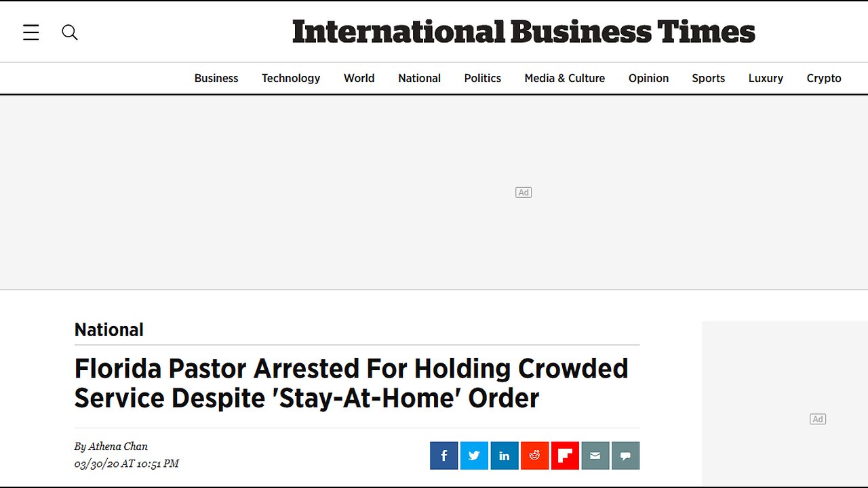The width and height of the screenshot is (868, 488).
Task: Open comments with speech bubble icon
Action: coord(625,455)
